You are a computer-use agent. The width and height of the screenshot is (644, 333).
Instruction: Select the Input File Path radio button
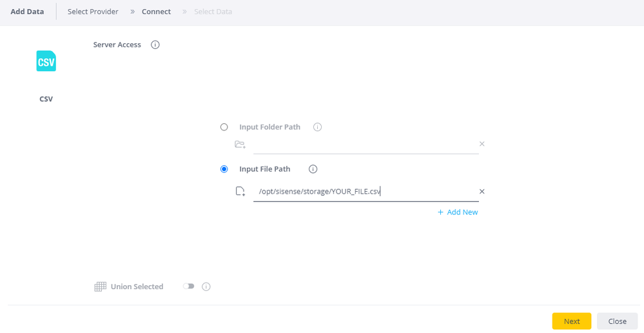coord(224,169)
